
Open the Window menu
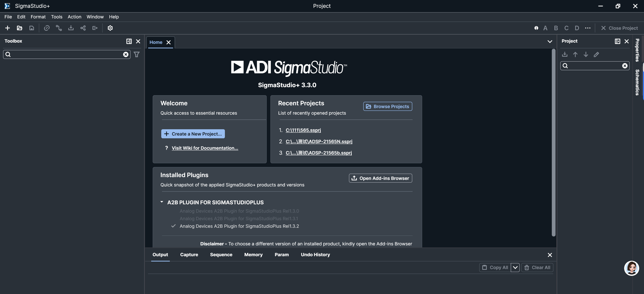(95, 17)
